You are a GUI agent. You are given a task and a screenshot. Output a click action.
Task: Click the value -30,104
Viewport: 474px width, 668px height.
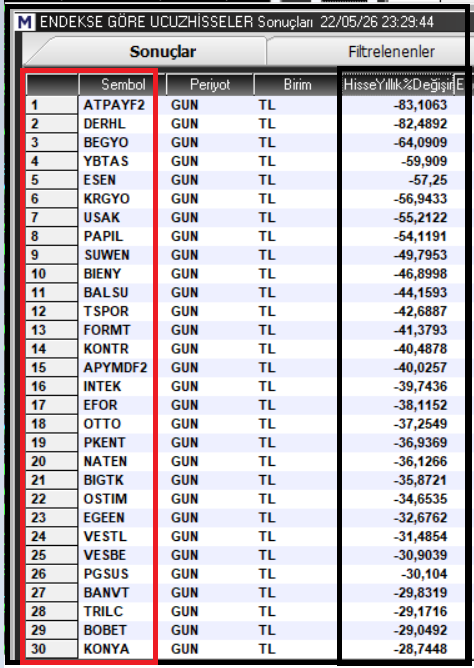coord(424,573)
